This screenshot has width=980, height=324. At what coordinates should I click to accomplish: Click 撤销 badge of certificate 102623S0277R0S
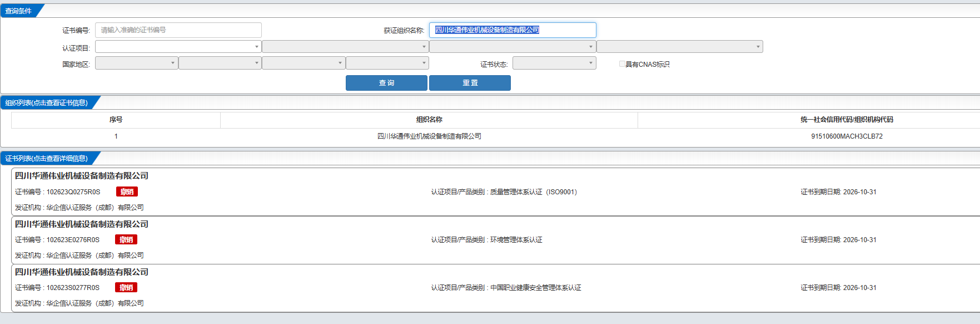(x=126, y=288)
